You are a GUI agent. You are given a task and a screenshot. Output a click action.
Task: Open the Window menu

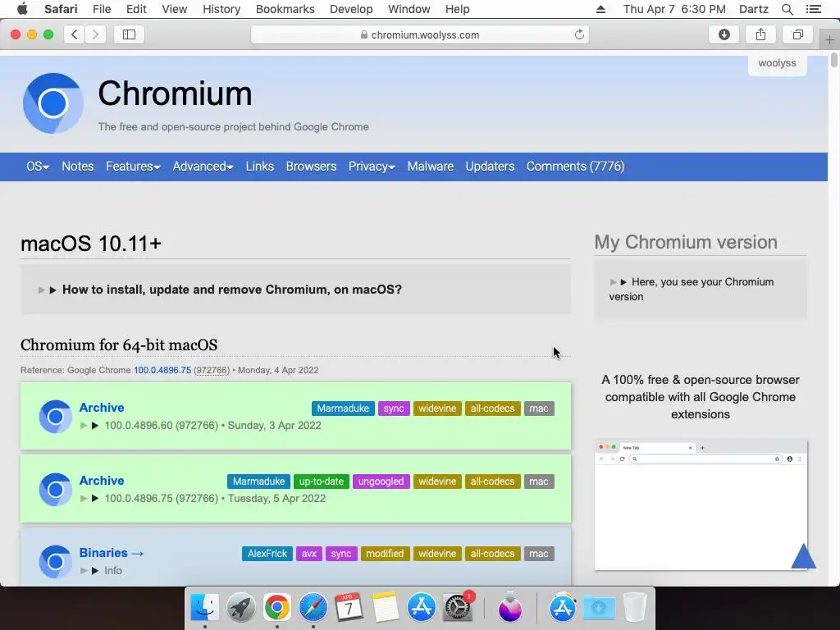[x=409, y=9]
